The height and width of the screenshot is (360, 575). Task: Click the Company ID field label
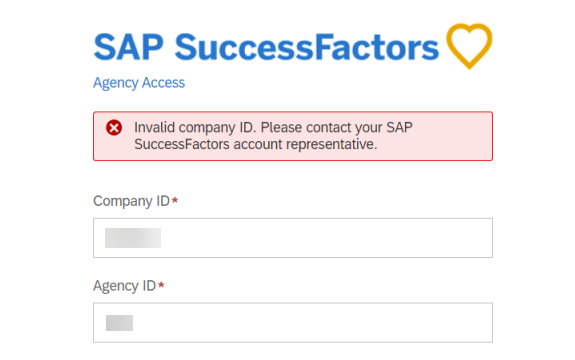point(131,201)
